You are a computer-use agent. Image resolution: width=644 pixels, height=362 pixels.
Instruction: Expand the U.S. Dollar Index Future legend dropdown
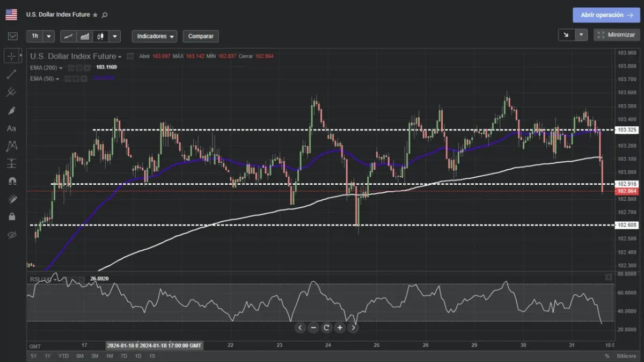120,56
